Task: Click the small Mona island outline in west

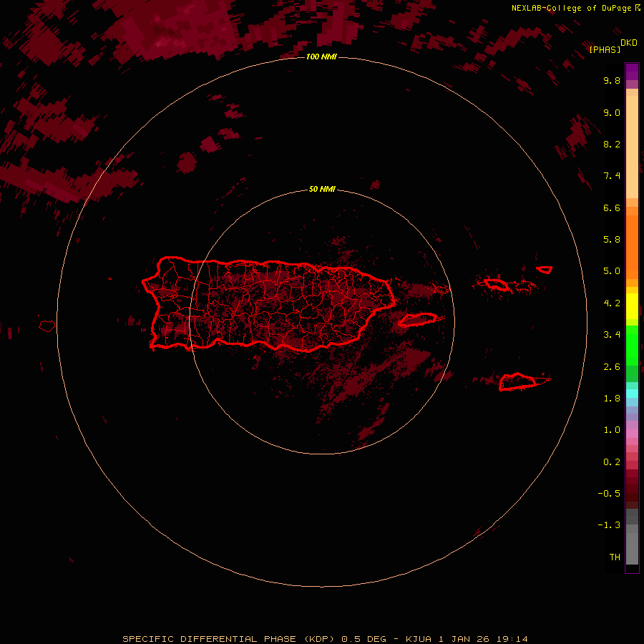Action: tap(47, 326)
